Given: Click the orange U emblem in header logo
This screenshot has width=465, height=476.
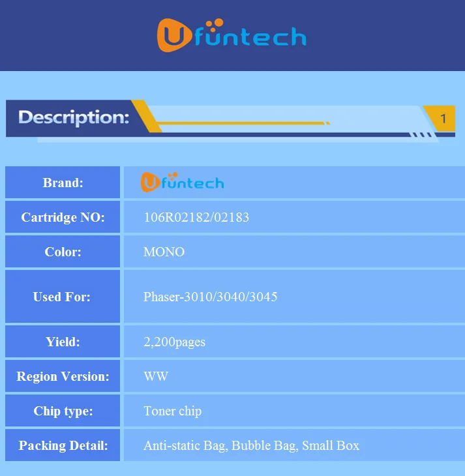Looking at the screenshot, I should 174,35.
